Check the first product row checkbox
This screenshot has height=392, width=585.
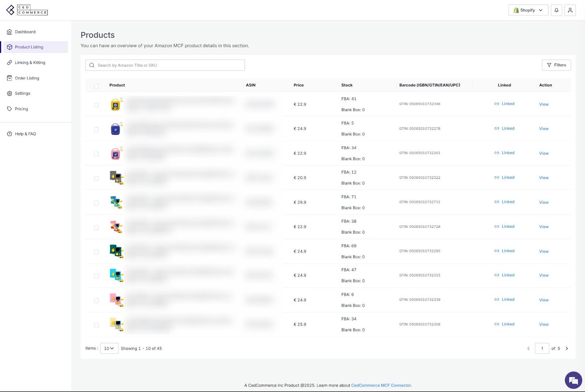[x=96, y=105]
